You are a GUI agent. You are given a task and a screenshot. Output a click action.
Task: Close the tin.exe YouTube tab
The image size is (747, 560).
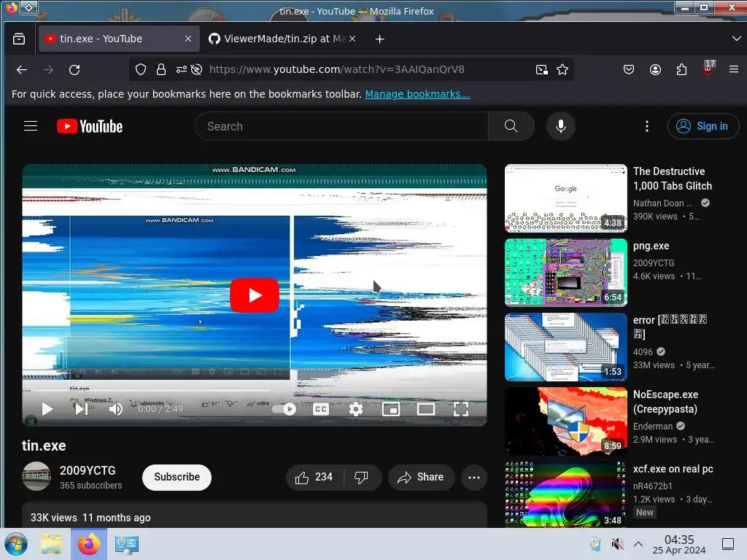point(188,39)
